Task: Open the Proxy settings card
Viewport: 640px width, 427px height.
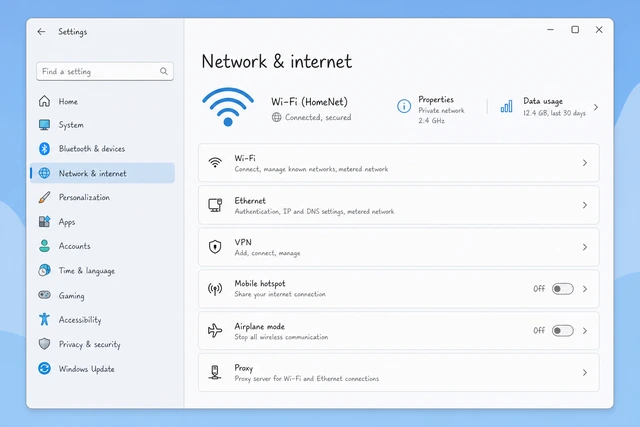Action: (398, 372)
